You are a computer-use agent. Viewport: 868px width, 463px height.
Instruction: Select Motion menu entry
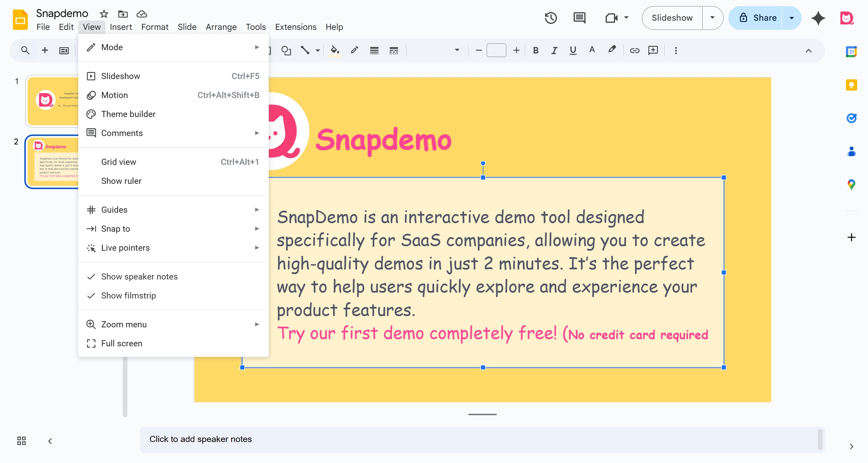click(x=173, y=95)
